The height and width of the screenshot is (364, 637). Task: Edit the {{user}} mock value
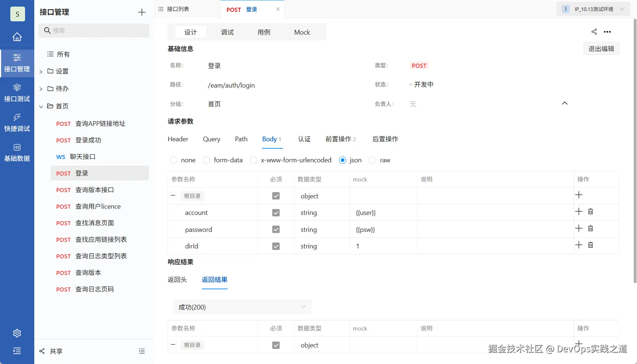point(366,213)
